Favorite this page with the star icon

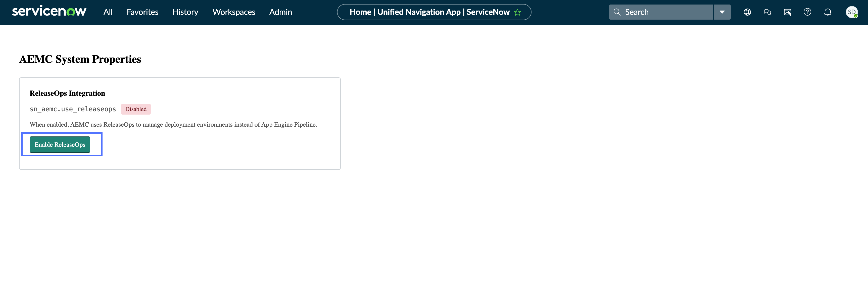pos(518,13)
